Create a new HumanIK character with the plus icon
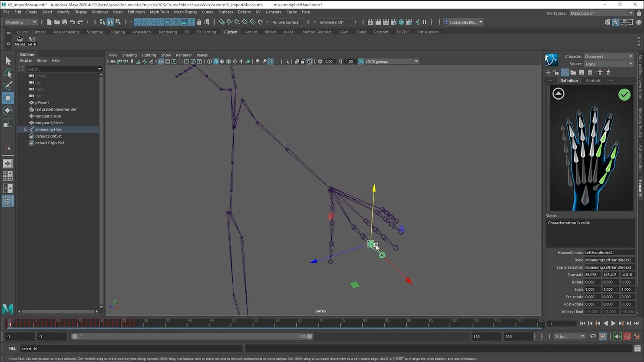Screen dimensions: 644x362 pyautogui.click(x=548, y=72)
